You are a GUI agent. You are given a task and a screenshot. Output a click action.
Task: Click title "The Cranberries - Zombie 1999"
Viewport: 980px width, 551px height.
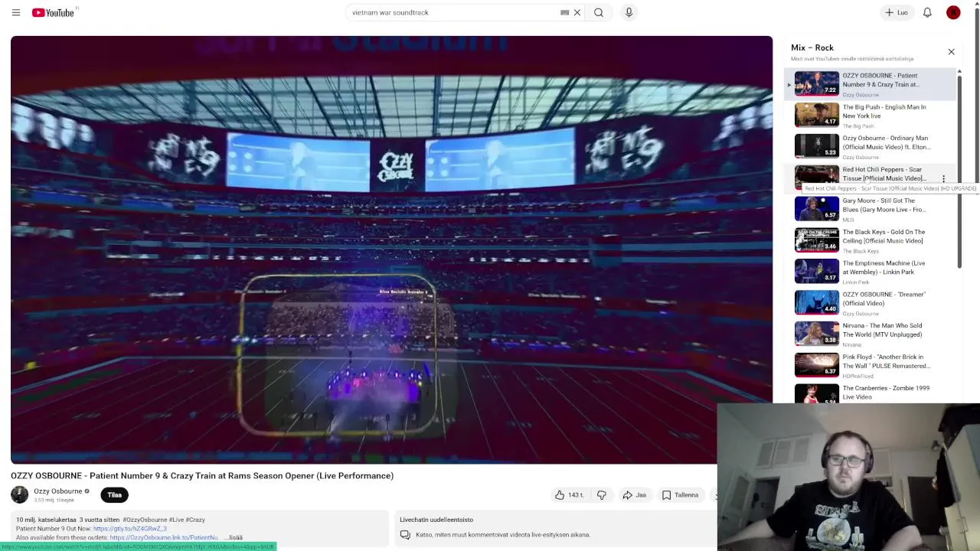(x=886, y=393)
